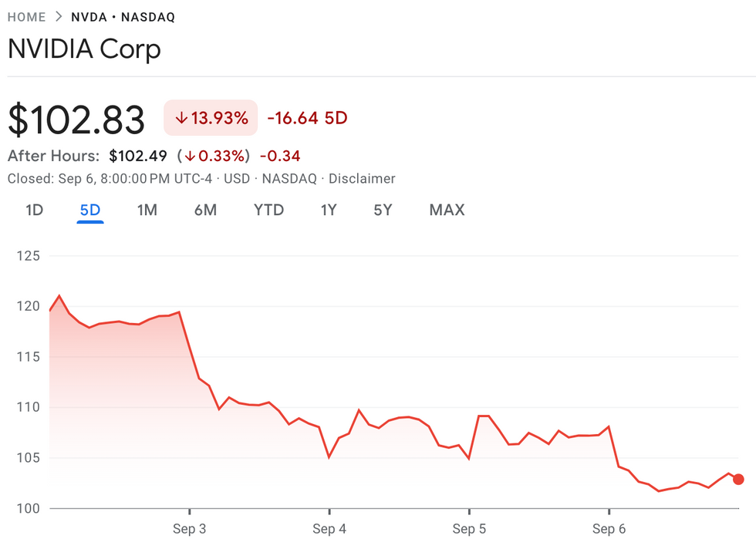Select the 5D time range tab
This screenshot has width=756, height=549.
(90, 210)
